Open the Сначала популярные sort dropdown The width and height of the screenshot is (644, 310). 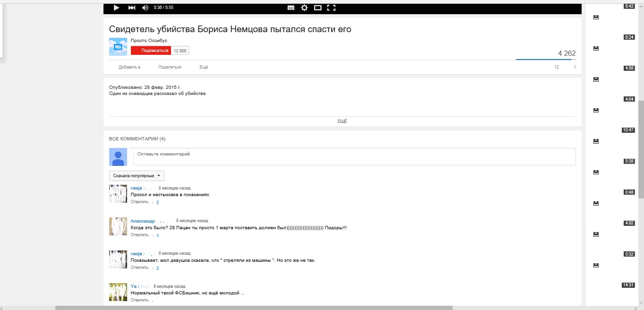pyautogui.click(x=137, y=176)
